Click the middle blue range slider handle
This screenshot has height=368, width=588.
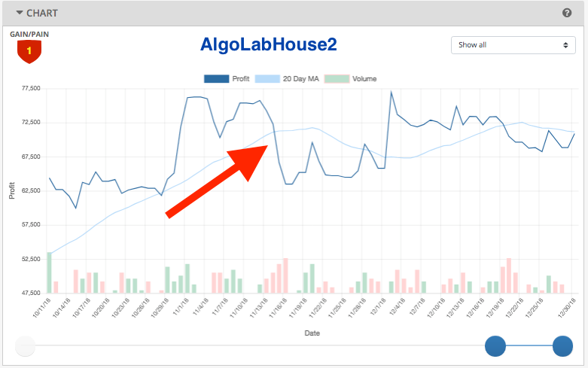click(495, 346)
